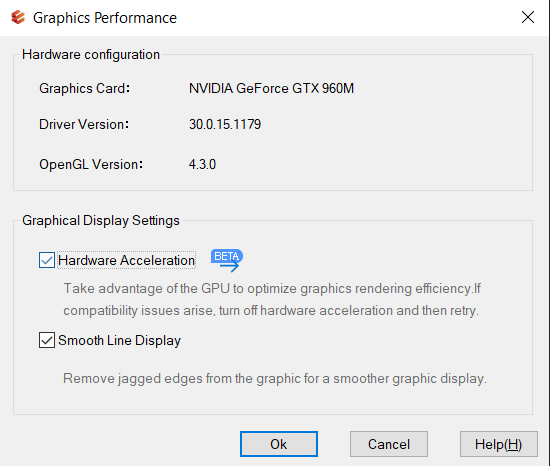
Task: Click the Driver Version label
Action: (84, 124)
